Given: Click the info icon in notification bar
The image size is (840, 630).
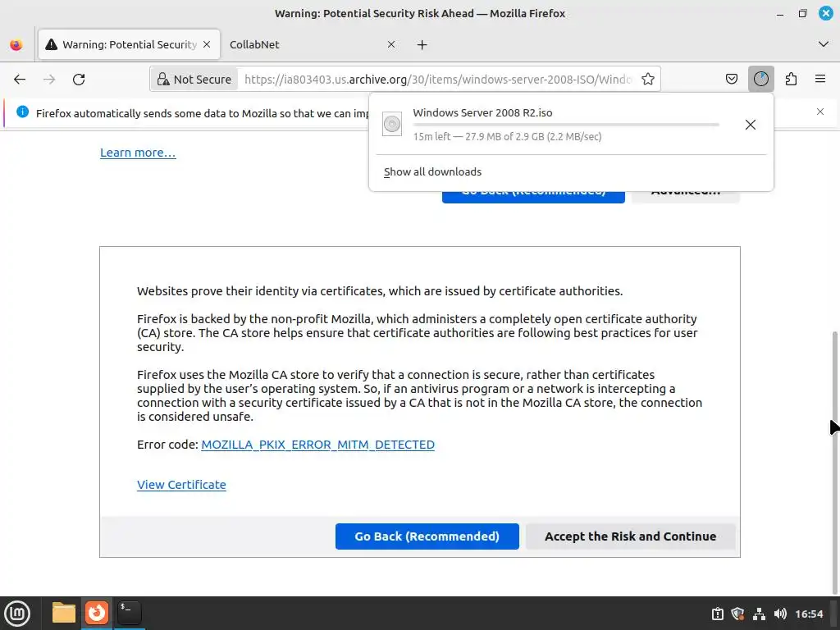Looking at the screenshot, I should point(22,112).
